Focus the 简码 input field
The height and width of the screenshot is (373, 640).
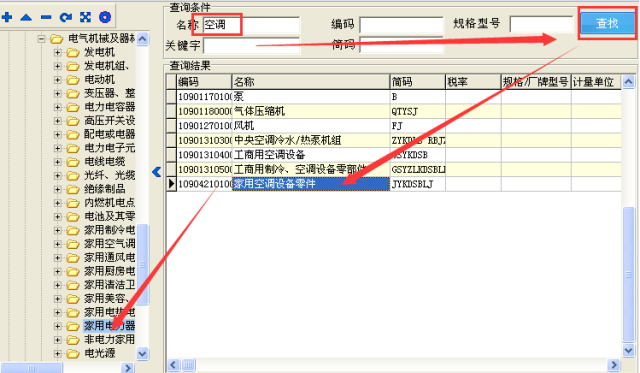[x=401, y=45]
